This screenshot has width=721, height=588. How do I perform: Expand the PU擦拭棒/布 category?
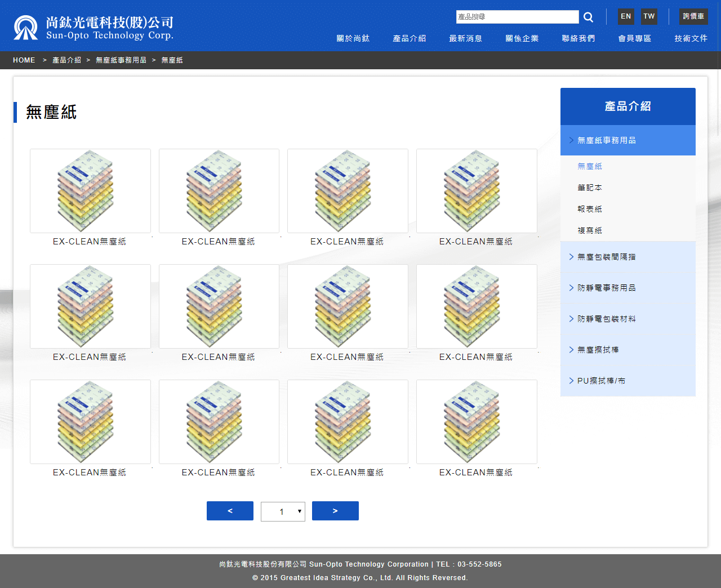(628, 381)
